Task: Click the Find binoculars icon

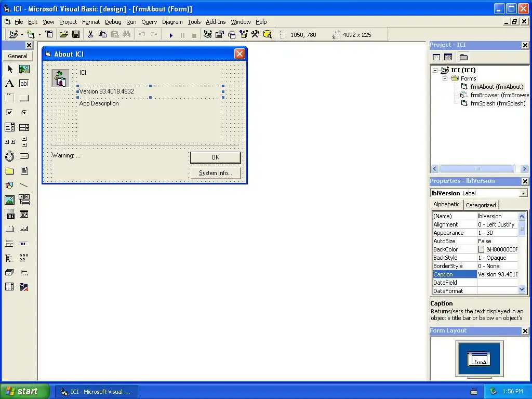Action: [127, 34]
